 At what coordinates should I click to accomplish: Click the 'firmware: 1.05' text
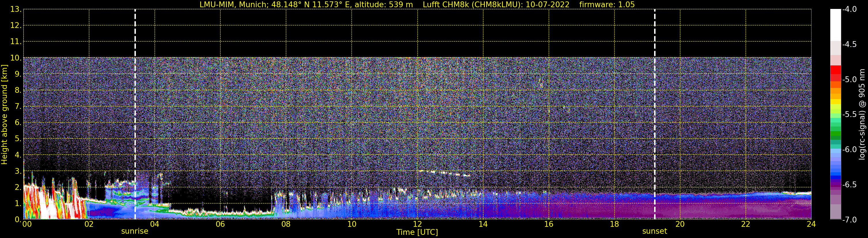pyautogui.click(x=607, y=5)
